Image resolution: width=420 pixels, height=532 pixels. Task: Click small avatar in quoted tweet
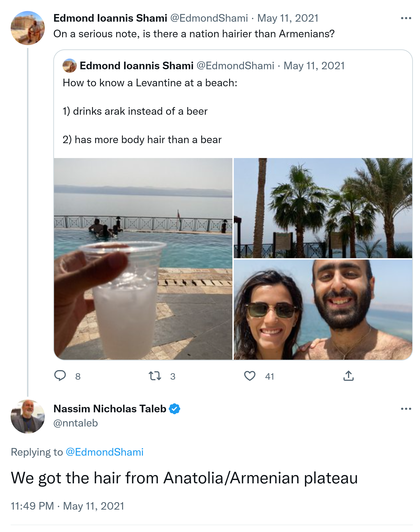click(x=70, y=66)
